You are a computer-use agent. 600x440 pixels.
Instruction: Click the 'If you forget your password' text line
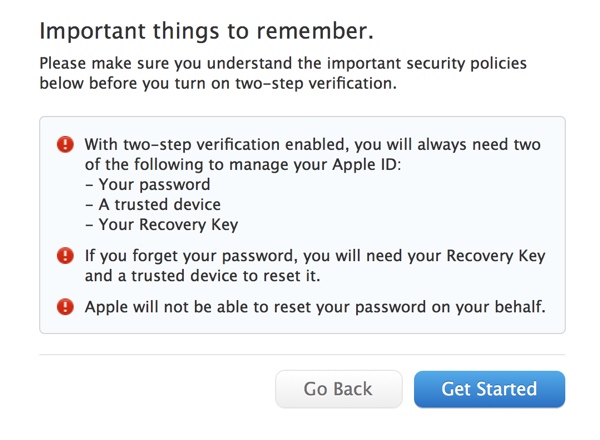tap(315, 256)
